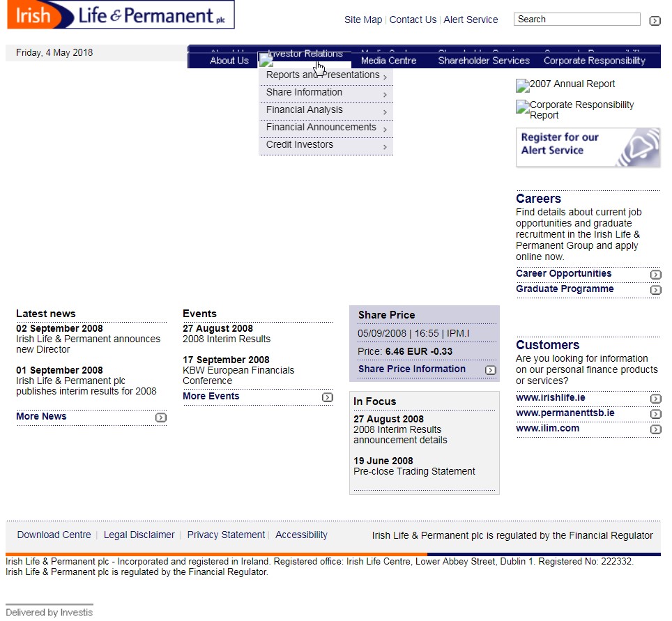Viewport: 672px width, 621px height.
Task: Open the Download Centre footer link
Action: 54,535
